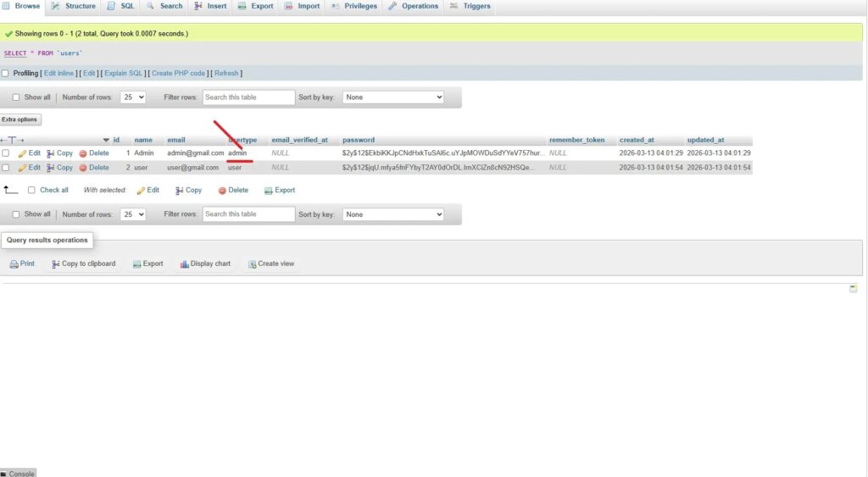Open the bottom Sort by key dropdown
This screenshot has height=477, width=868.
click(392, 214)
